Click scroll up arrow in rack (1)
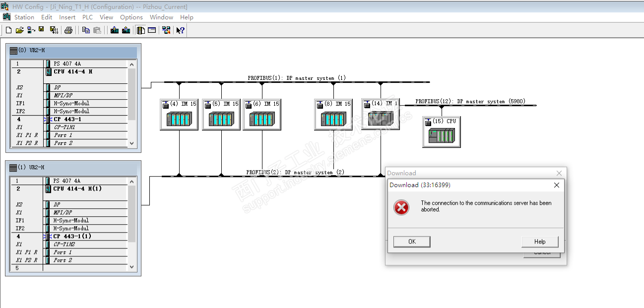 click(x=131, y=181)
